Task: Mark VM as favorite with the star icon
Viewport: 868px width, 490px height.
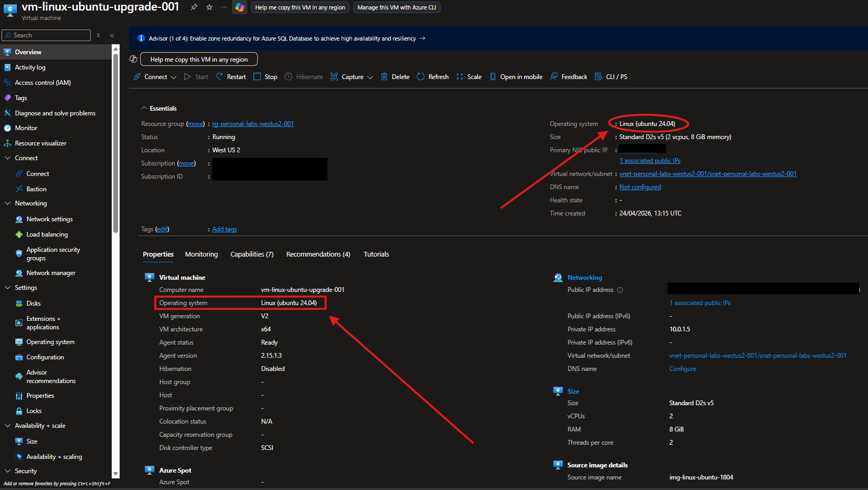Action: click(x=209, y=7)
